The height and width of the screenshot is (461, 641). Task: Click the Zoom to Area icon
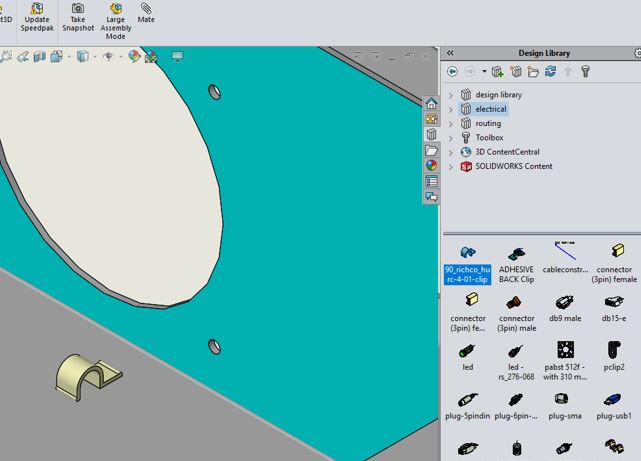point(6,56)
